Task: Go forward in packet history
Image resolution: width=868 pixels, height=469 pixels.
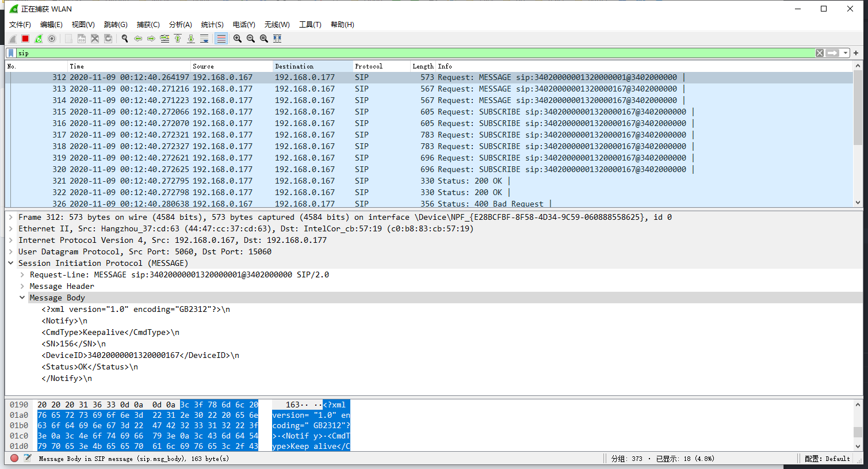Action: tap(151, 39)
